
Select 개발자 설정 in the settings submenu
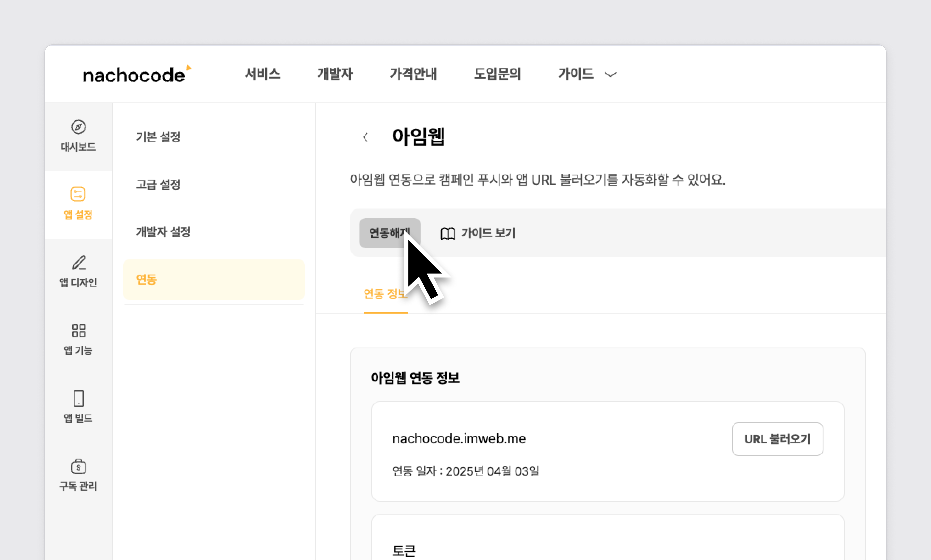pos(163,232)
